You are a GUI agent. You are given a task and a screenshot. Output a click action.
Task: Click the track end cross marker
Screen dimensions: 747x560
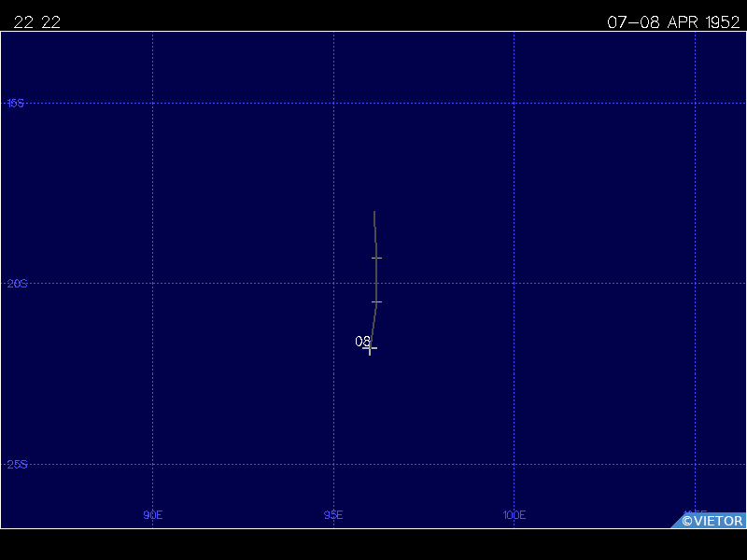pyautogui.click(x=370, y=348)
